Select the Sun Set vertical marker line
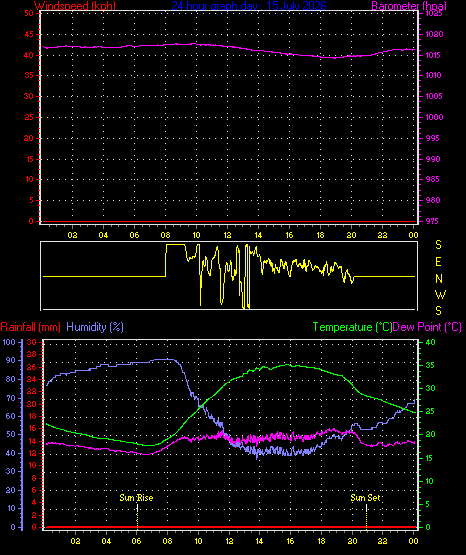The image size is (466, 555). [x=366, y=516]
